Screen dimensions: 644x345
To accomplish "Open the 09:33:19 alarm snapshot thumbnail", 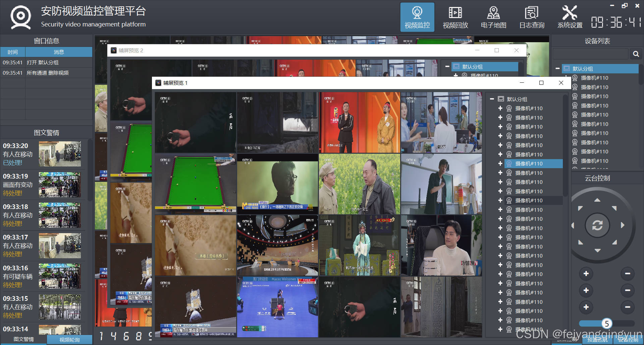I will [60, 184].
